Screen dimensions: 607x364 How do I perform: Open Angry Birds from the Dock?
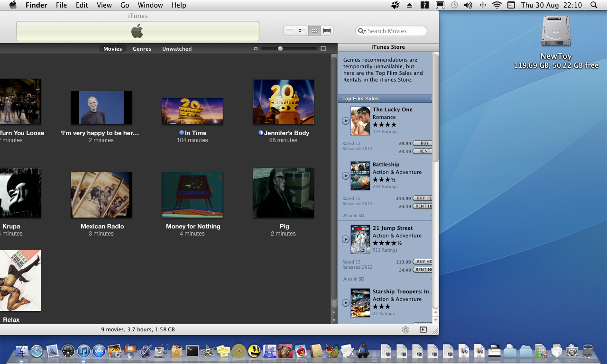point(301,351)
